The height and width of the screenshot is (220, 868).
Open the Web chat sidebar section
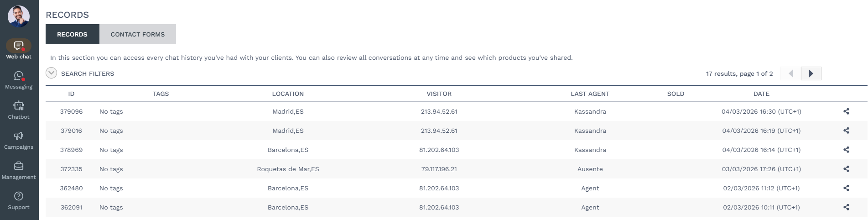(x=19, y=49)
